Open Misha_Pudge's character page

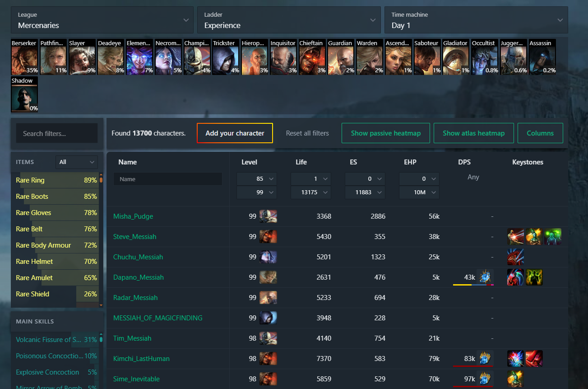coord(133,216)
